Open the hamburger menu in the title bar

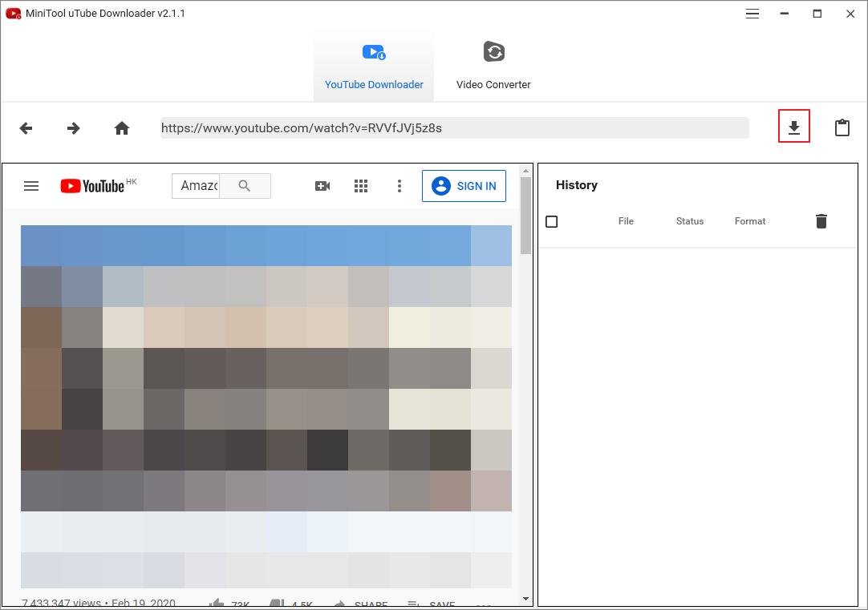click(752, 14)
